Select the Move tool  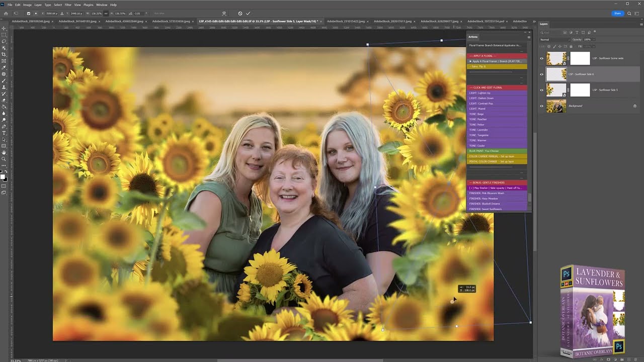4,28
